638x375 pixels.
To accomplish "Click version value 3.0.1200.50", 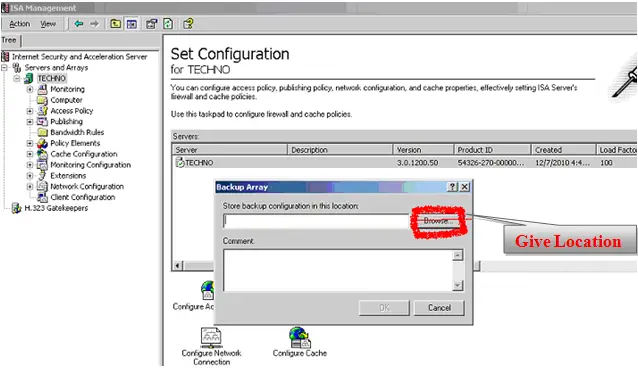I will point(417,163).
